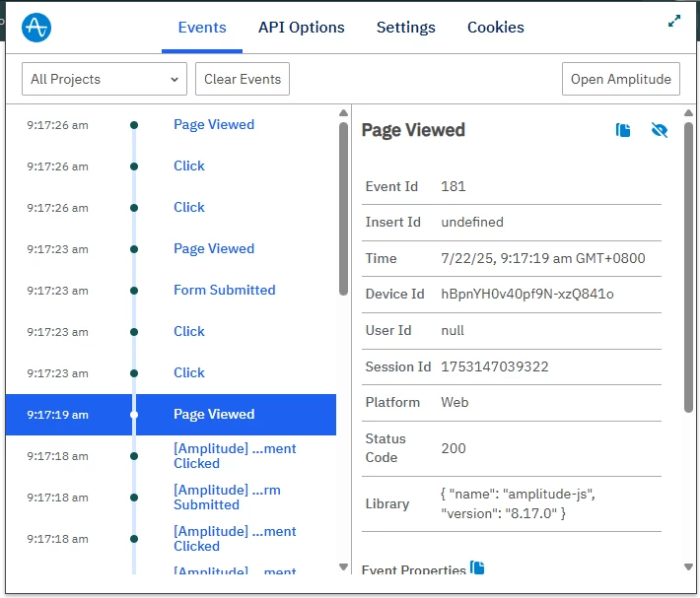700x598 pixels.
Task: Copy Event Properties with the clipboard icon
Action: point(477,567)
